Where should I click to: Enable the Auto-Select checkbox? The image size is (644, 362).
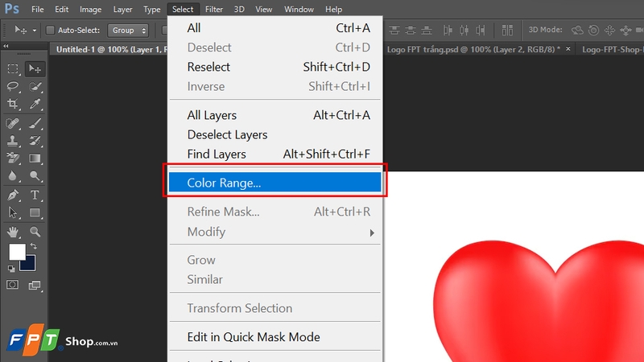click(x=50, y=30)
